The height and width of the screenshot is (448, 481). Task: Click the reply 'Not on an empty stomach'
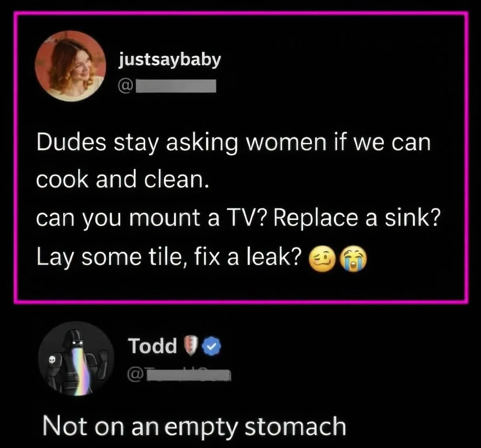coord(194,426)
